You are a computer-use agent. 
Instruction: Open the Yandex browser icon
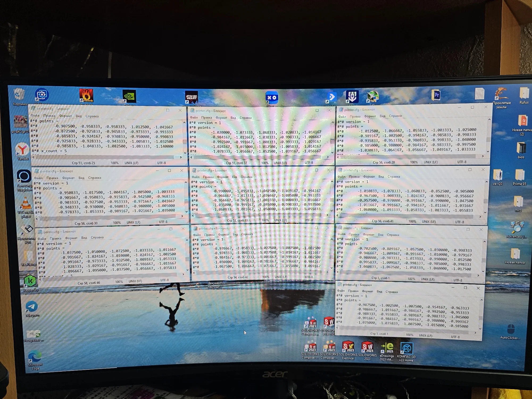[x=23, y=149]
